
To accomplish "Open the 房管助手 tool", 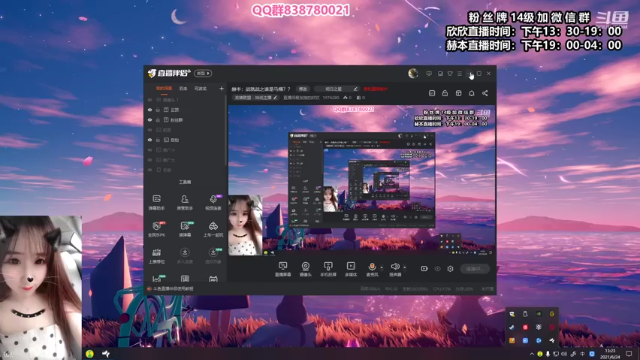I will [x=184, y=202].
